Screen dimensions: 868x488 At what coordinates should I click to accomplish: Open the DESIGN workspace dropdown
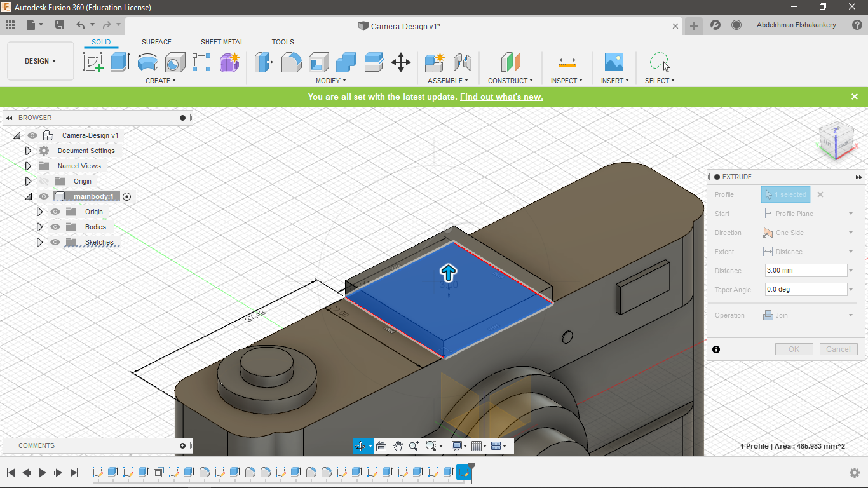(41, 61)
